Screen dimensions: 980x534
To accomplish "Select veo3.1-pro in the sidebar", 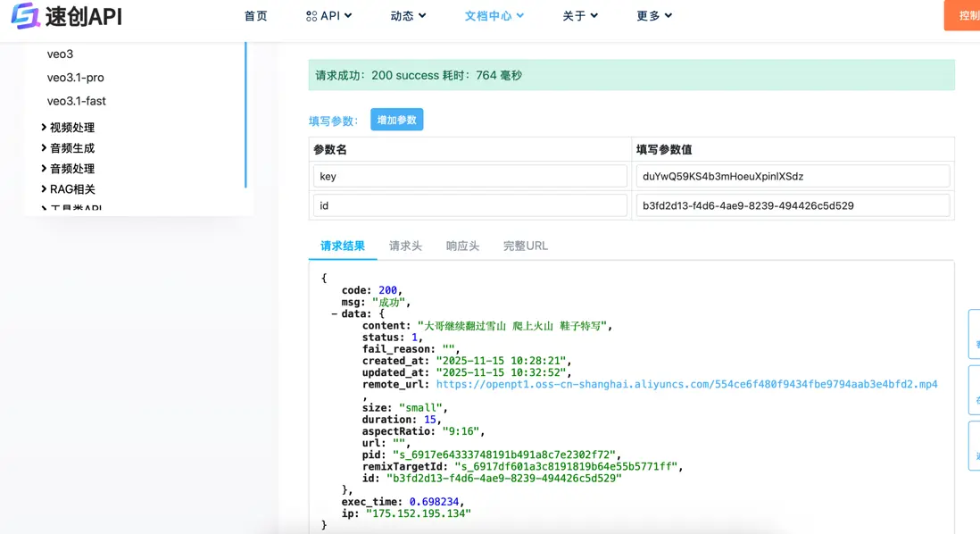I will pos(76,78).
